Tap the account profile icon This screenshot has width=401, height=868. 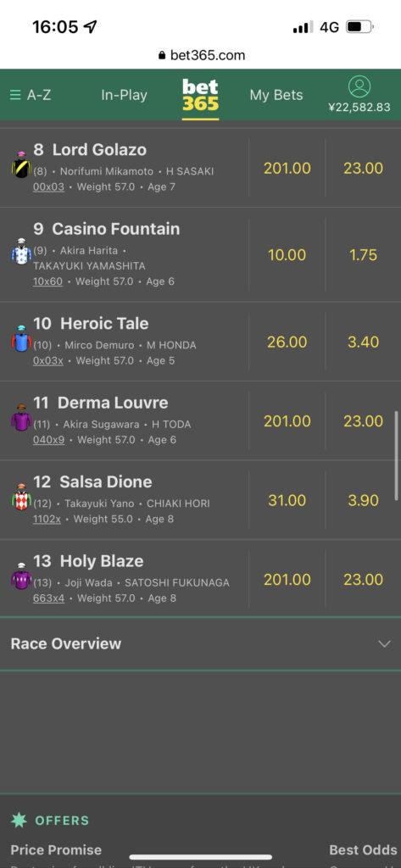(x=359, y=87)
